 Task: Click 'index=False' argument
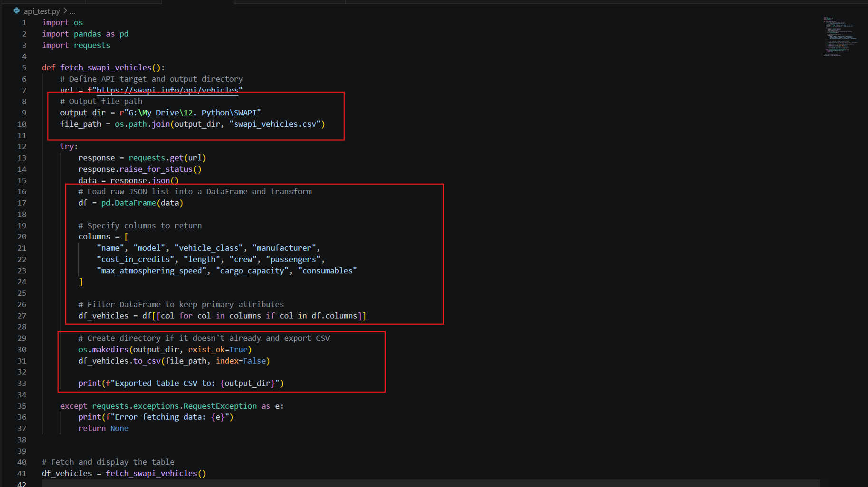(x=241, y=361)
